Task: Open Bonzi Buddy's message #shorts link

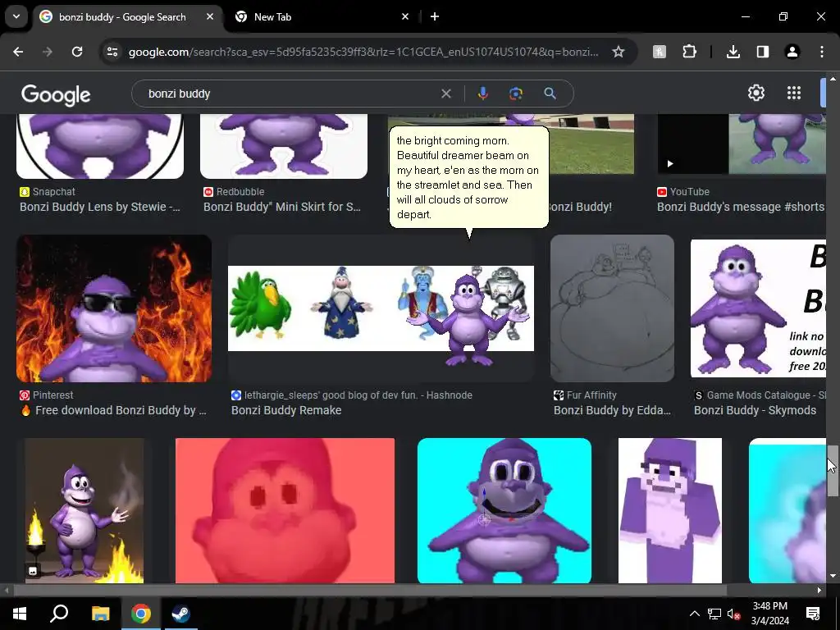Action: [x=741, y=207]
